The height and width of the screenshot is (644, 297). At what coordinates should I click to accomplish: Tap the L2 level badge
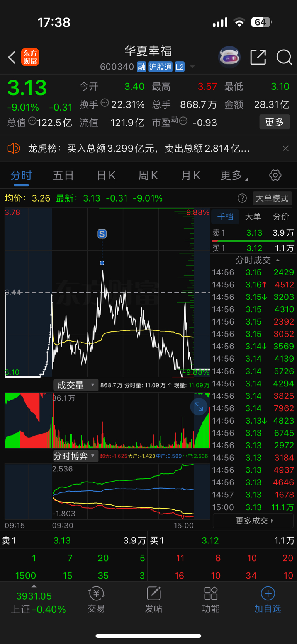(x=180, y=67)
